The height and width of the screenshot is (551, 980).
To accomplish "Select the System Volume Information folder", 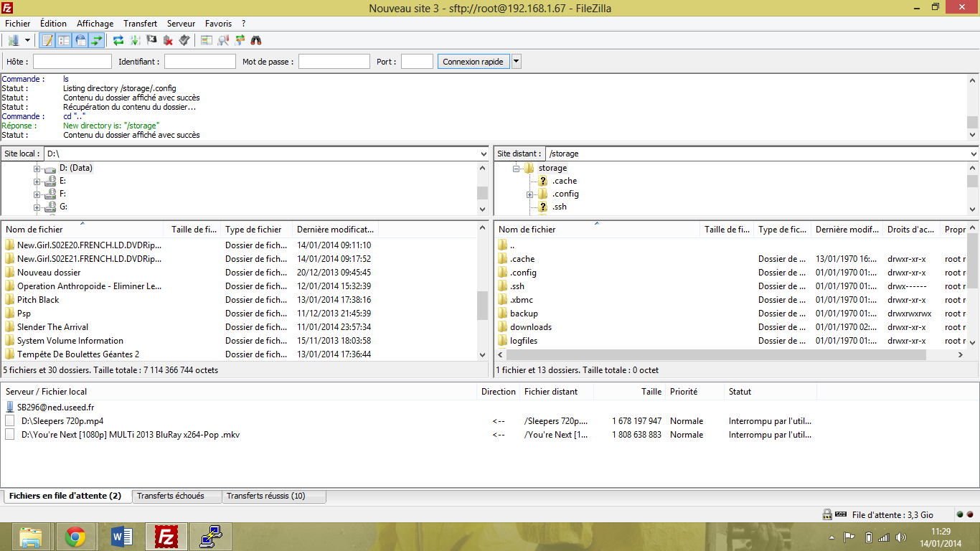I will (70, 341).
